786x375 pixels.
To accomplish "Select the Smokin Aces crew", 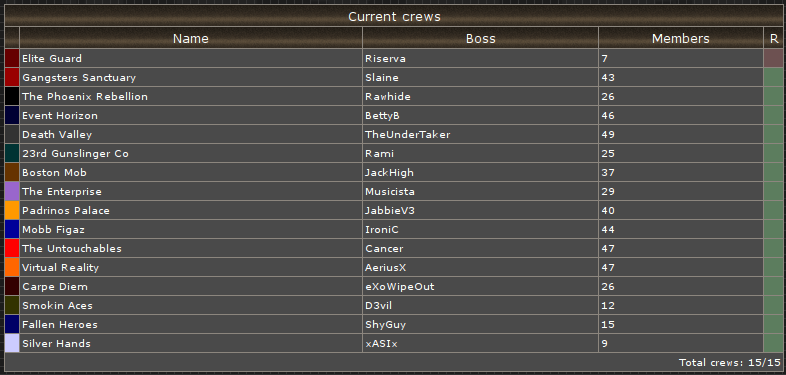I will (x=57, y=306).
